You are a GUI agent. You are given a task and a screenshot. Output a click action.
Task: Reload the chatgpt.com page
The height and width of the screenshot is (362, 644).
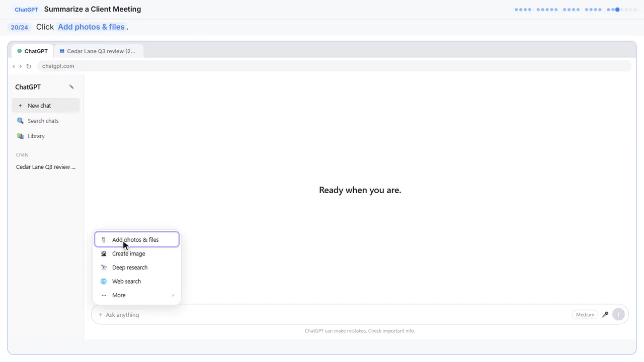[29, 66]
